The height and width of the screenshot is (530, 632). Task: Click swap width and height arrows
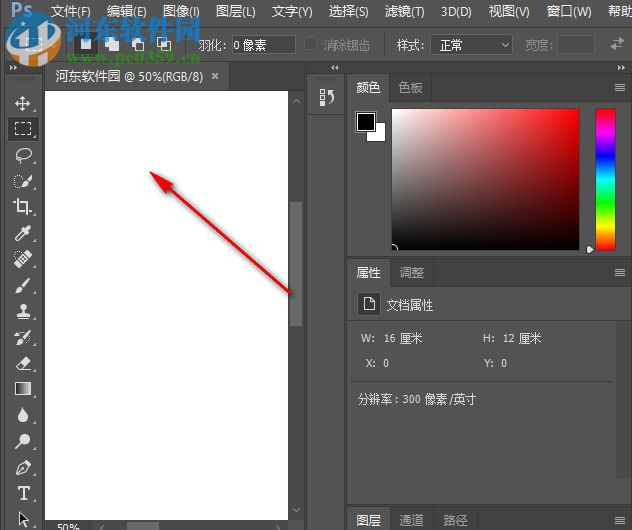pyautogui.click(x=617, y=44)
